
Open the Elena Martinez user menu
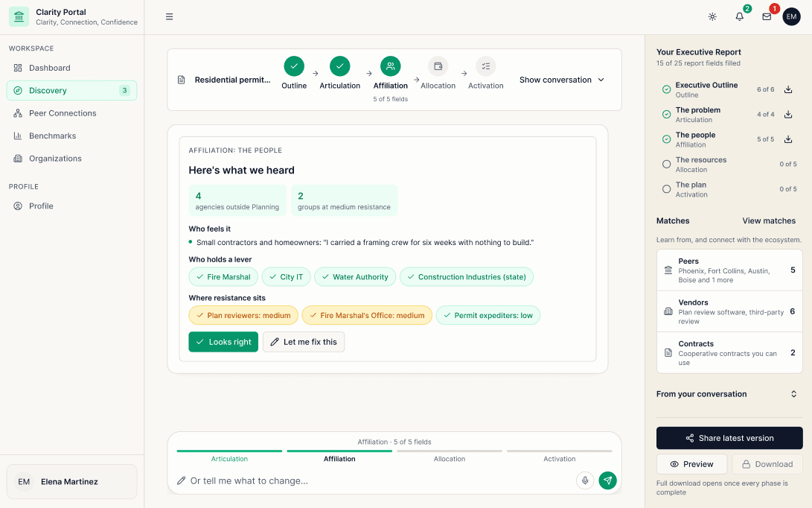coord(72,482)
